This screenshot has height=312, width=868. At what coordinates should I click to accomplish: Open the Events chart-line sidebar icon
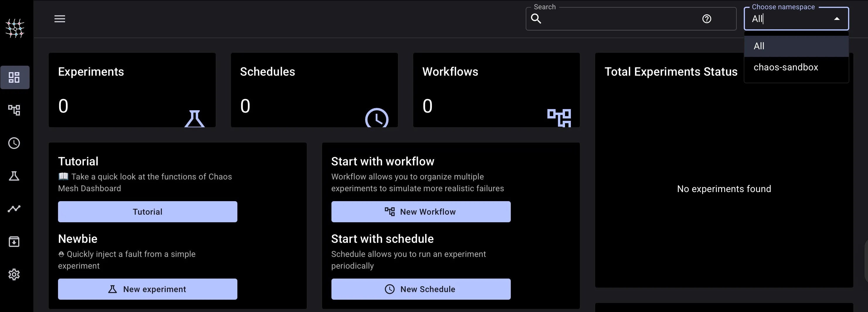pos(14,209)
